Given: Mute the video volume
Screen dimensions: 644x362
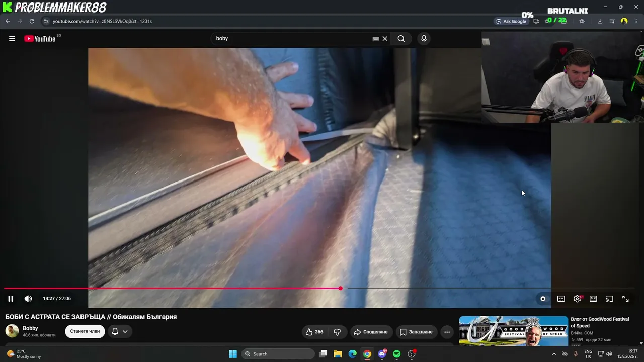Looking at the screenshot, I should tap(28, 299).
